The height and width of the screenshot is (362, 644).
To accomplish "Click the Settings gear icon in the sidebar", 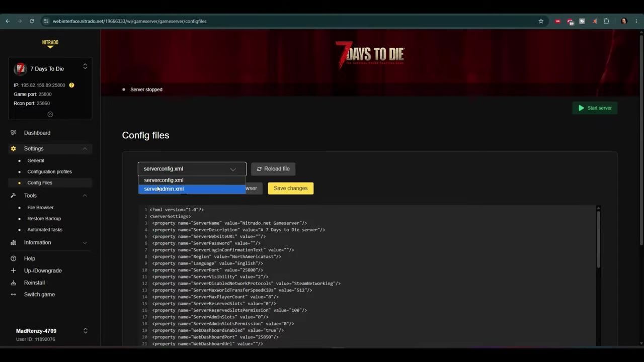I will point(14,149).
